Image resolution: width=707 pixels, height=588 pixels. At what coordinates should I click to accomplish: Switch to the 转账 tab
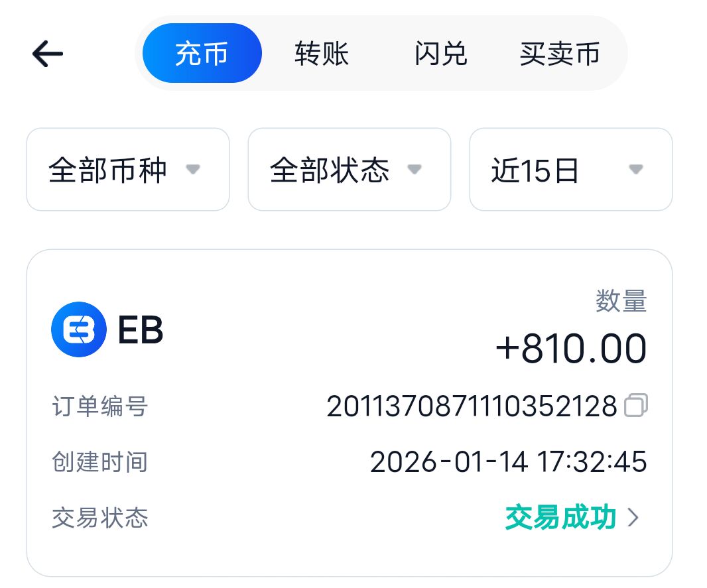322,53
